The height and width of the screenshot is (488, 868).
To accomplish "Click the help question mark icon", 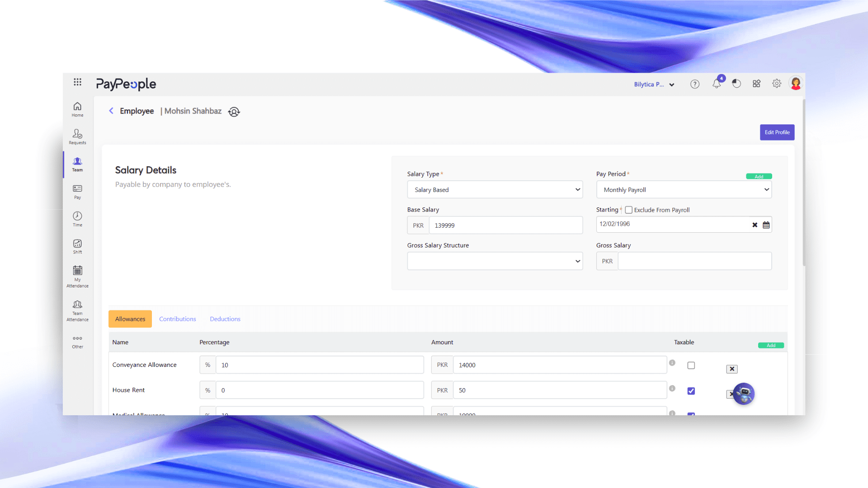I will (x=695, y=84).
